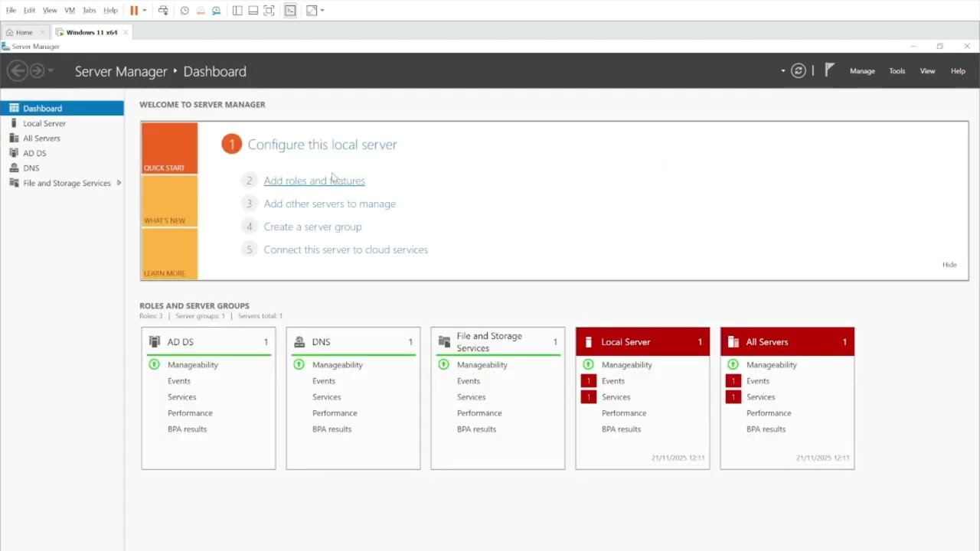Open the DNS role tile header
980x551 pixels.
(x=353, y=342)
